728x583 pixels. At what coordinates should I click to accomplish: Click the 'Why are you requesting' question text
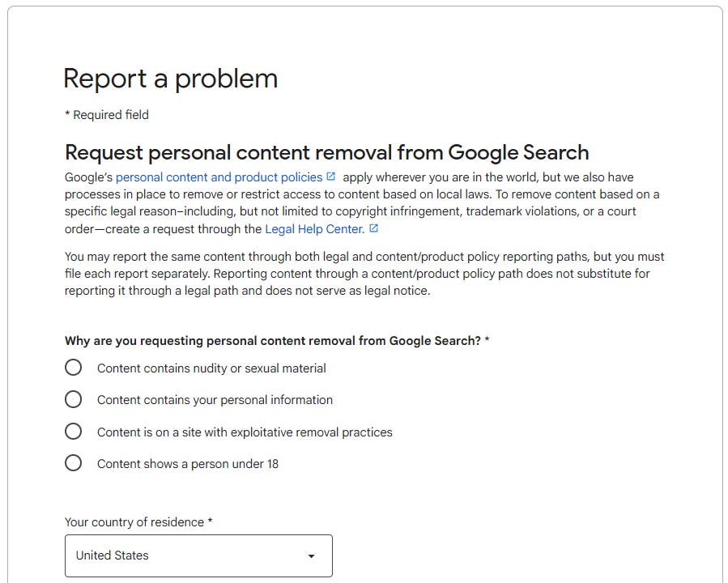277,341
